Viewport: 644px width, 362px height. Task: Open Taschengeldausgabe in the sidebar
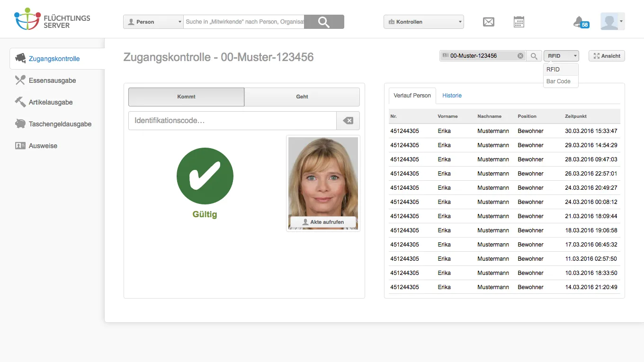(60, 124)
